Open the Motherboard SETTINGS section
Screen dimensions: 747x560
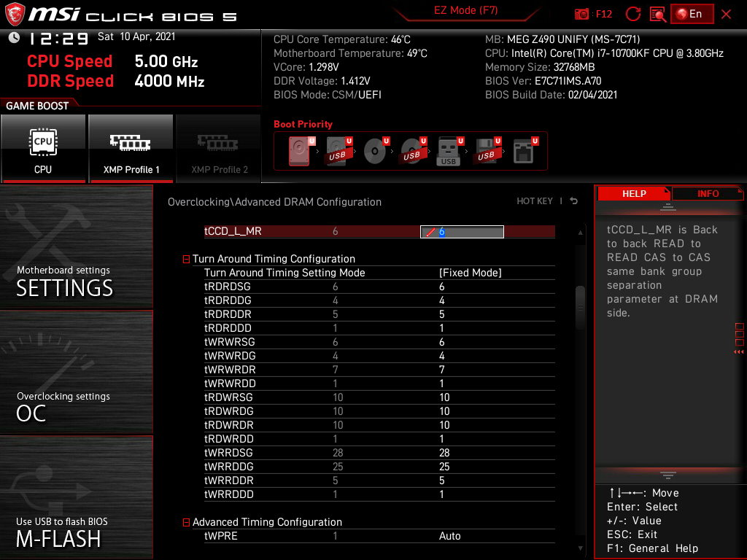tap(76, 246)
